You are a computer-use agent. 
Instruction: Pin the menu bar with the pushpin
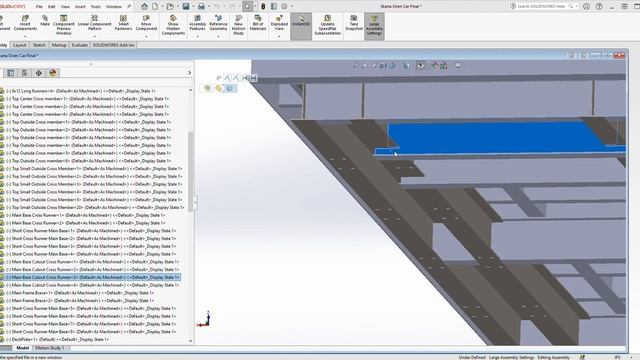(x=129, y=7)
